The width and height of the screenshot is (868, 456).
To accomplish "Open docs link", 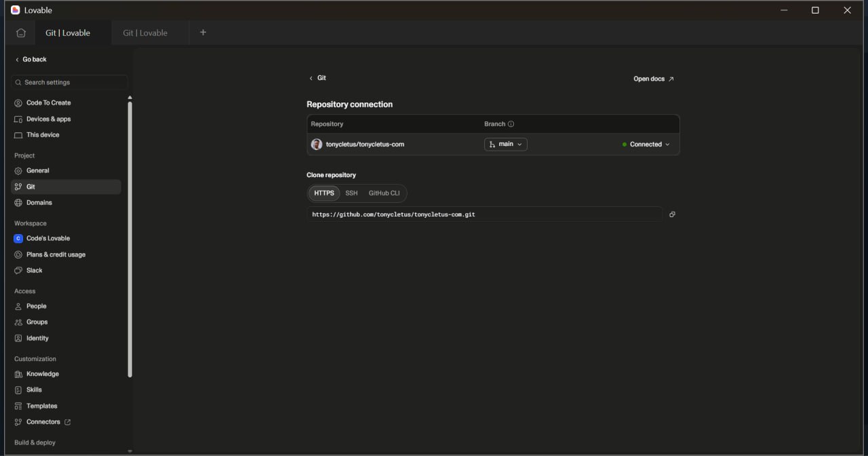I will coord(654,79).
